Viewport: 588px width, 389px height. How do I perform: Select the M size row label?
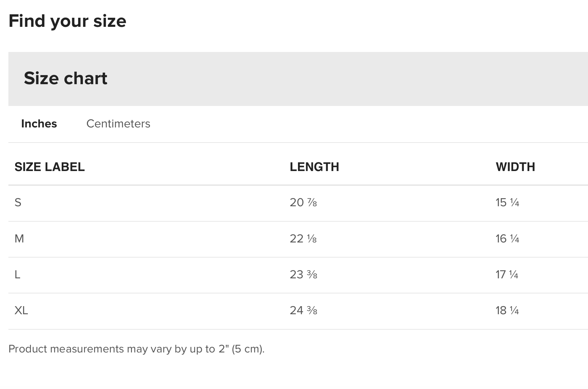[19, 239]
